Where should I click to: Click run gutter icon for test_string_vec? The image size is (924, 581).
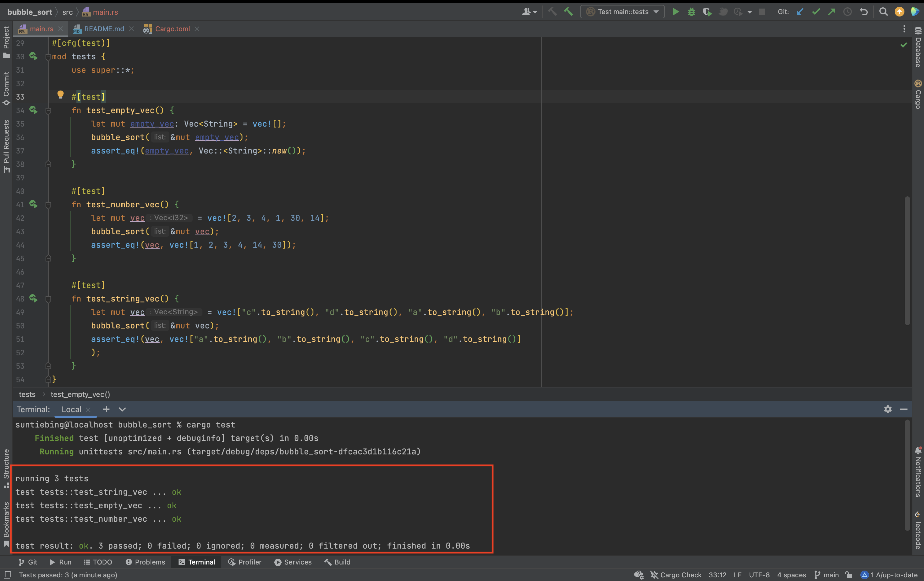tap(33, 298)
